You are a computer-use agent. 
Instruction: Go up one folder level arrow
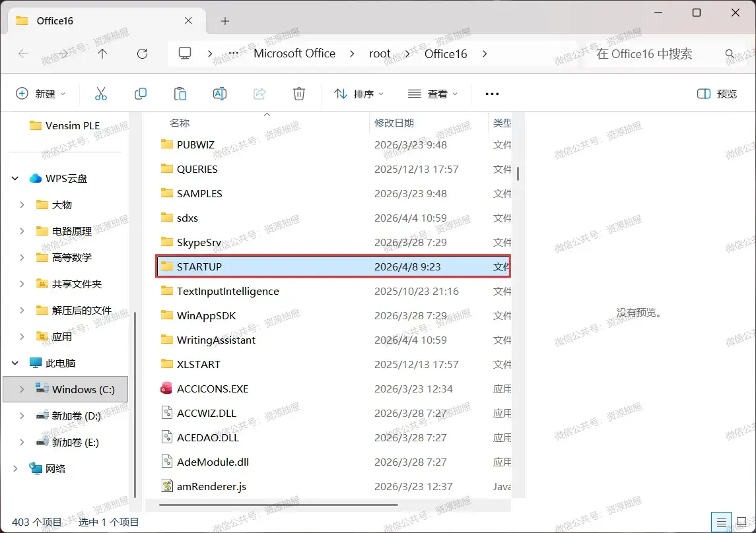pos(102,53)
